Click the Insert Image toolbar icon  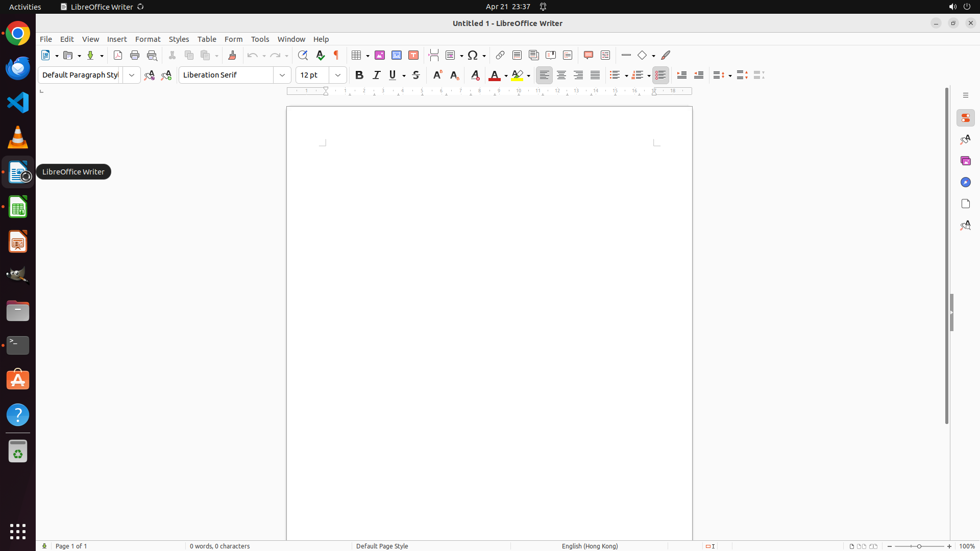[380, 55]
